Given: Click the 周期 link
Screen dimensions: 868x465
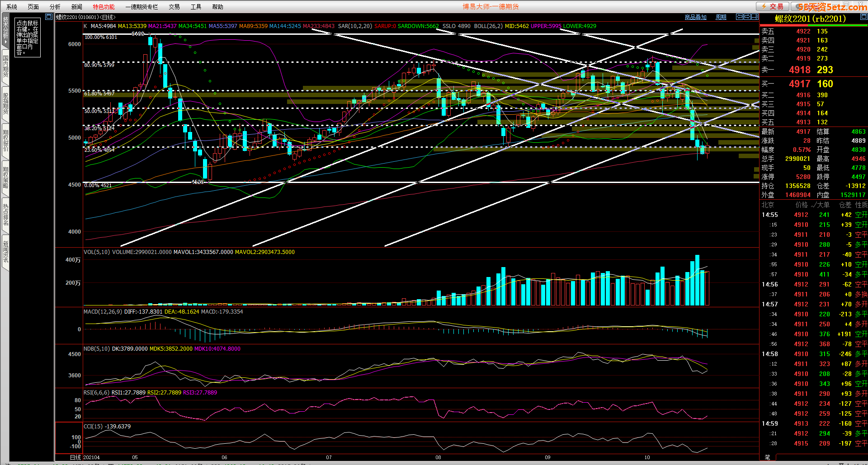Looking at the screenshot, I should point(721,17).
